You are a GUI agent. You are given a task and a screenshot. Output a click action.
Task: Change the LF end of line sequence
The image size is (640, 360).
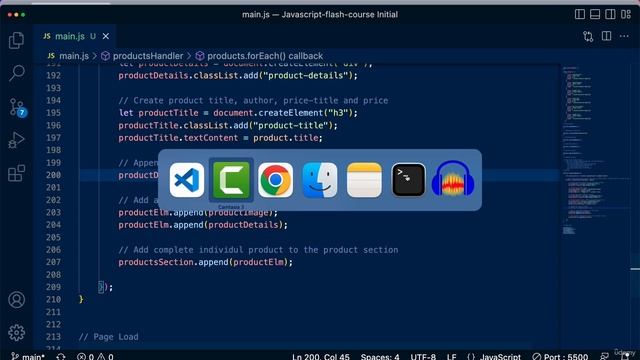(x=451, y=356)
